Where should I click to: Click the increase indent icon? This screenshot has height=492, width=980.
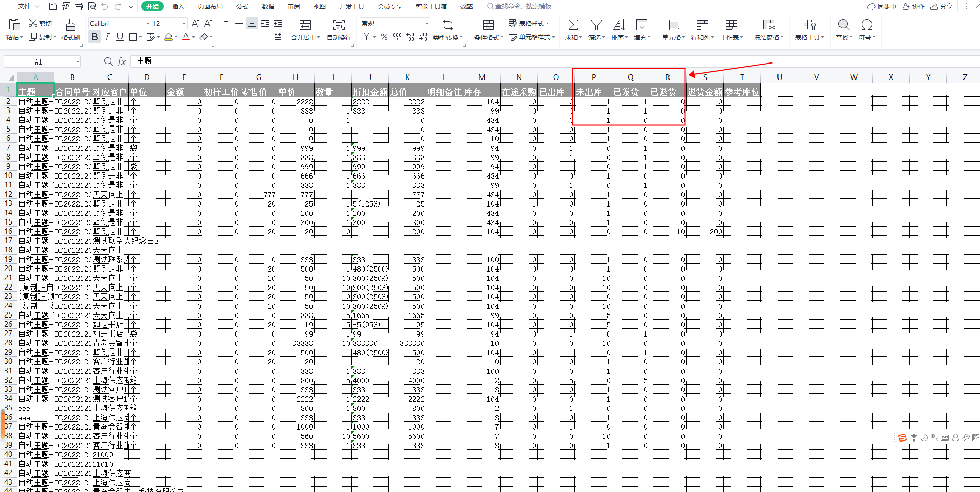[x=278, y=23]
